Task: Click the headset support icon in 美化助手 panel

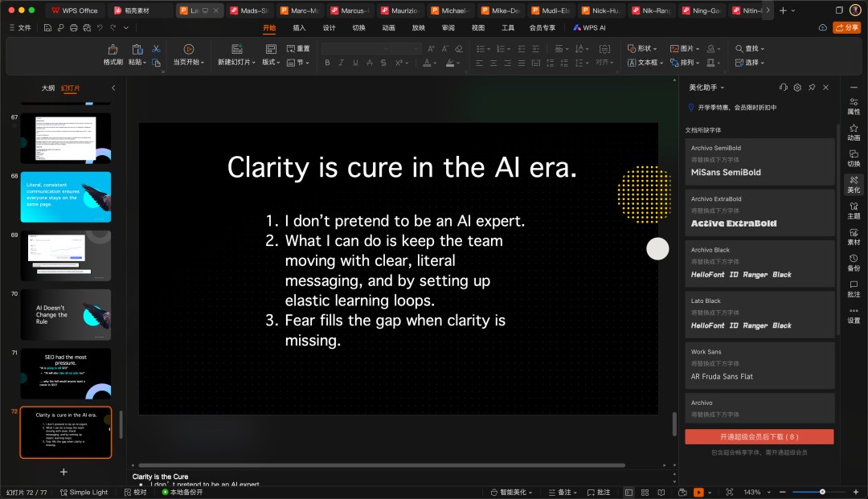Action: pyautogui.click(x=783, y=88)
